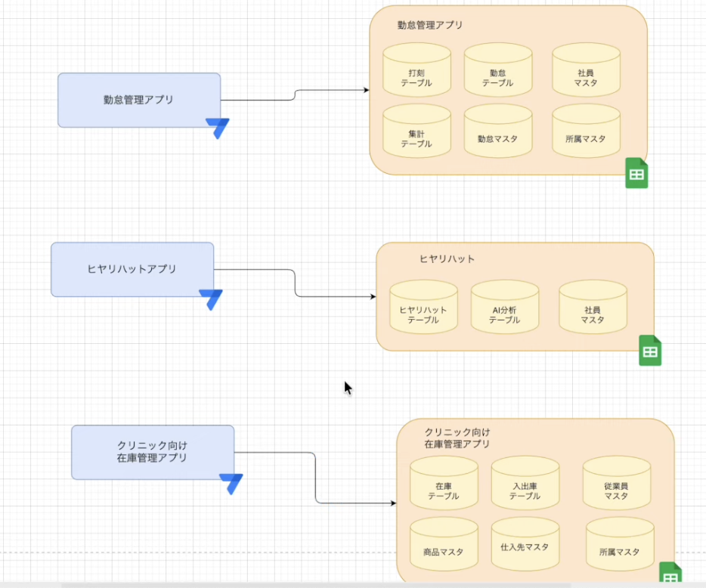Select Google Sheets icon on 勤怠管理アプリ container
The width and height of the screenshot is (706, 588).
click(636, 174)
